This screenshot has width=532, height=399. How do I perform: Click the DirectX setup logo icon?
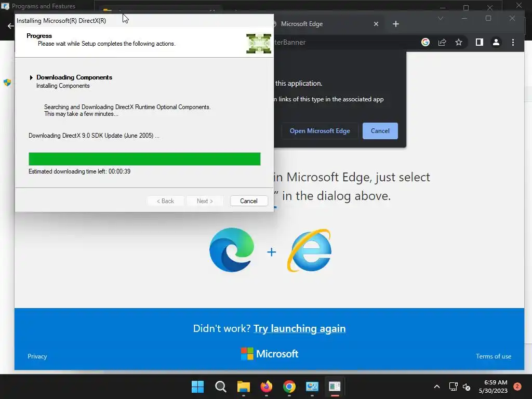[259, 44]
